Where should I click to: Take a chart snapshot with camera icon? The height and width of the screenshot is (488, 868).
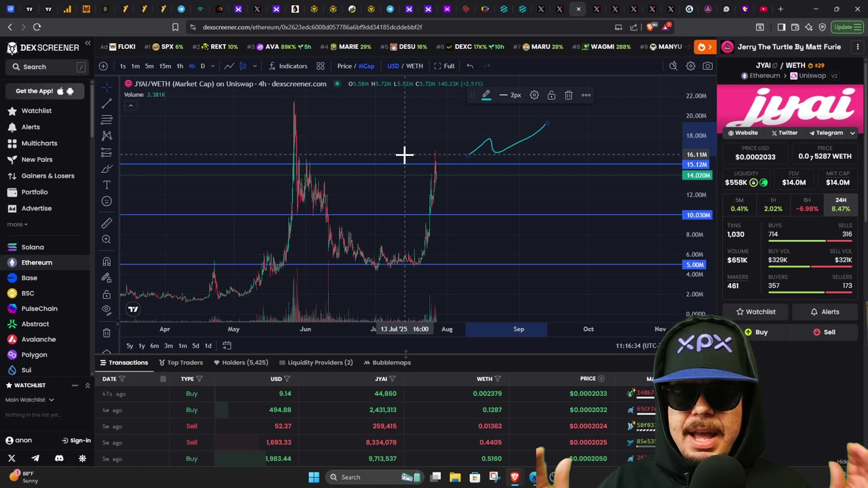click(708, 66)
